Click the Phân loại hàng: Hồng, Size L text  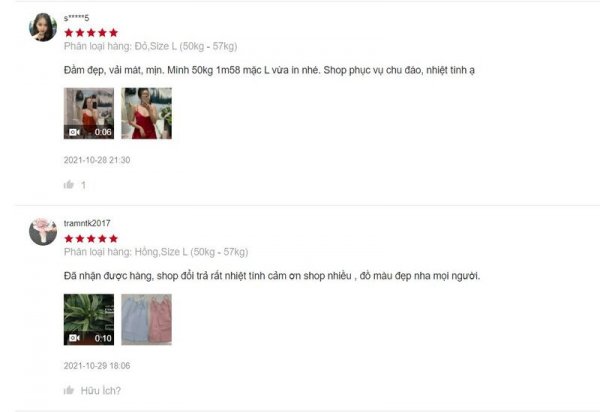pyautogui.click(x=156, y=252)
